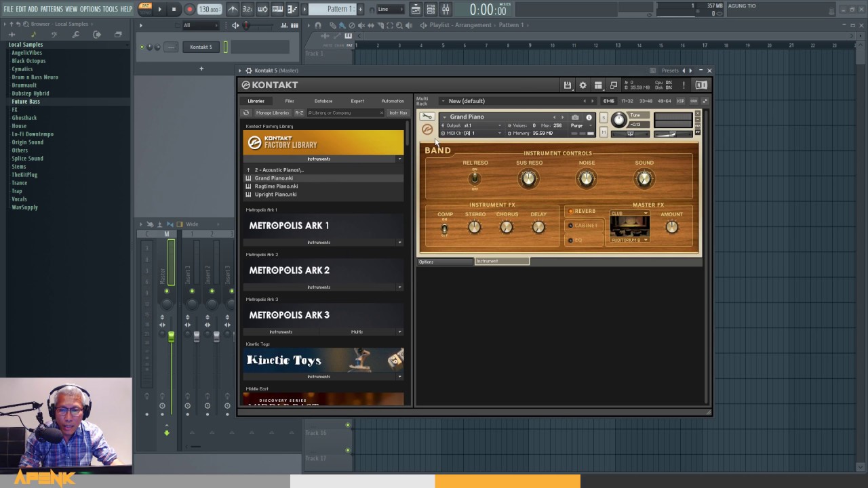Click Kontakt 5 channel button in rack

click(201, 47)
